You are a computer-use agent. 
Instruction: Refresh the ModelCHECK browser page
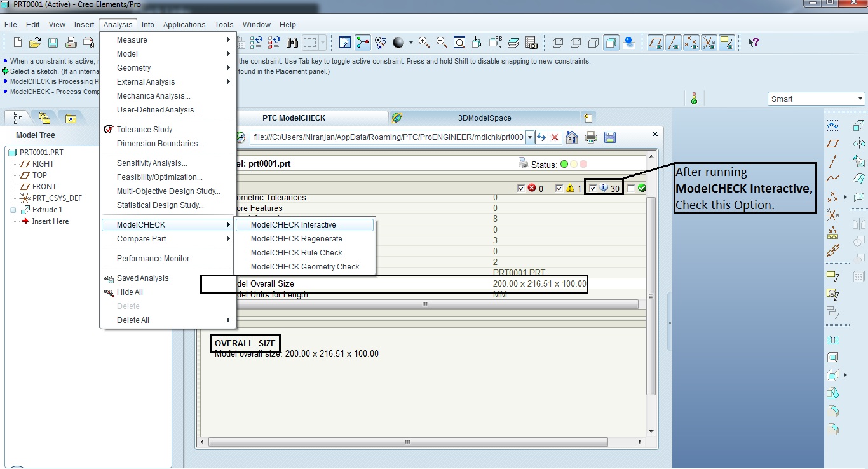coord(541,137)
